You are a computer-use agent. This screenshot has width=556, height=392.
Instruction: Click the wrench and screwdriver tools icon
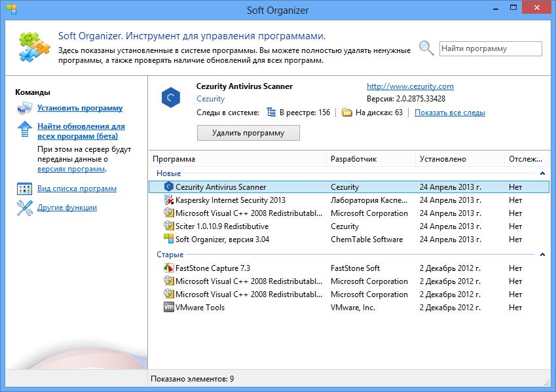[x=24, y=208]
